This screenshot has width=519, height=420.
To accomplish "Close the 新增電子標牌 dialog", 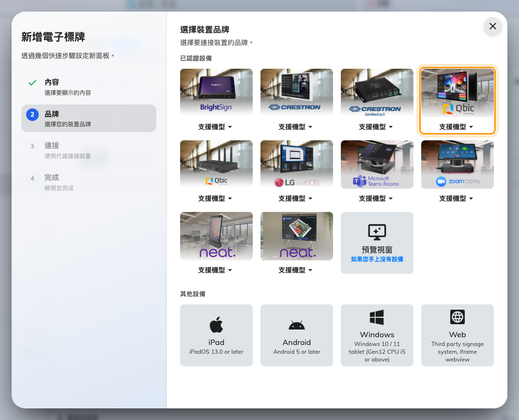I will [492, 26].
